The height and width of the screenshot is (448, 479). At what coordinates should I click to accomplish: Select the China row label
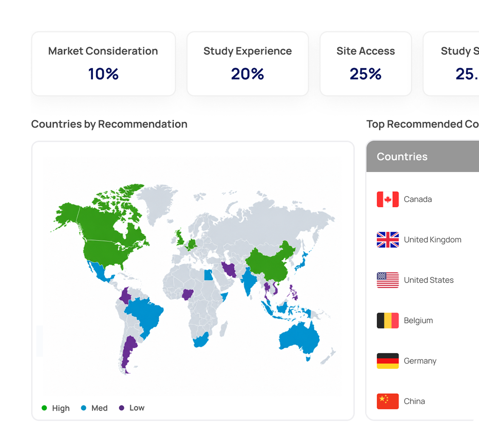pos(414,401)
